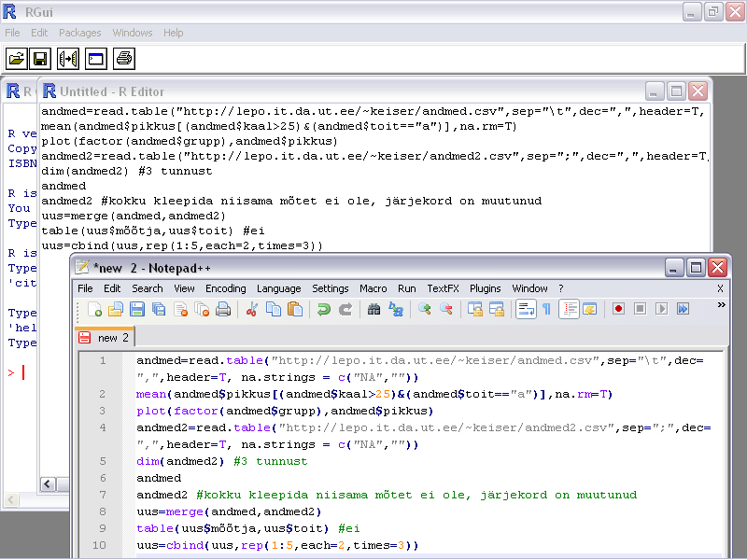This screenshot has width=747, height=560.
Task: Toggle the indent guide toolbar button
Action: (568, 309)
